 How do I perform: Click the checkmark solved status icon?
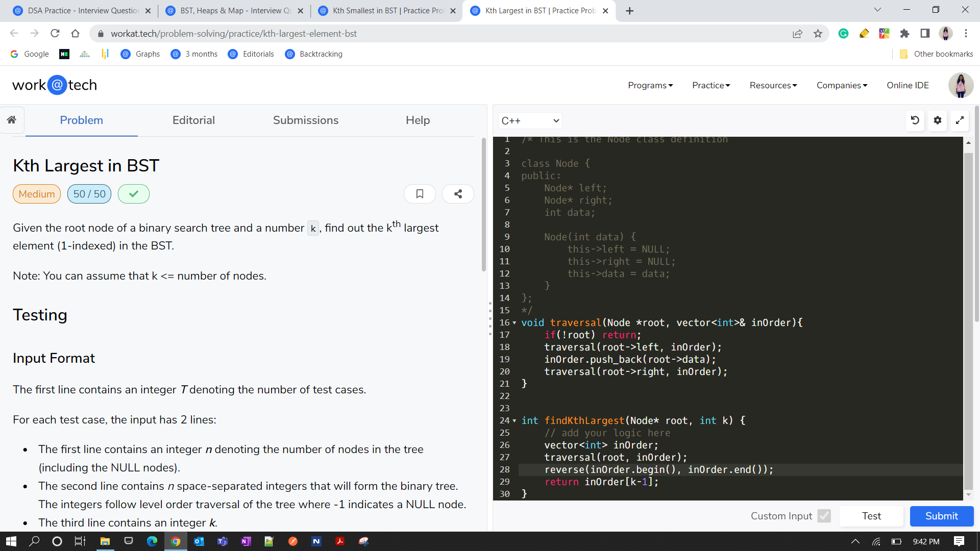(134, 194)
